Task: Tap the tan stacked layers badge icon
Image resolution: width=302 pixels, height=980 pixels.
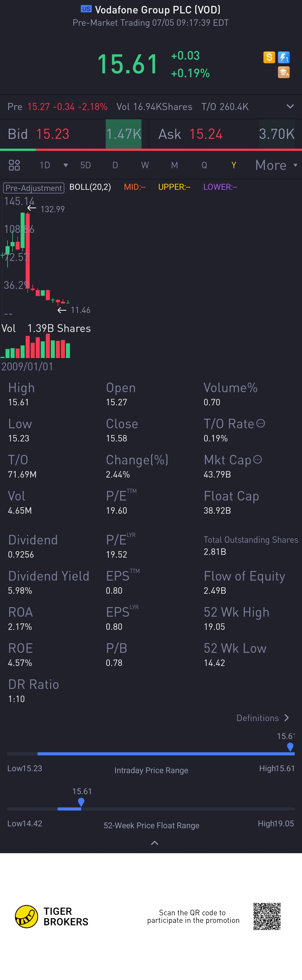Action: coord(284,72)
